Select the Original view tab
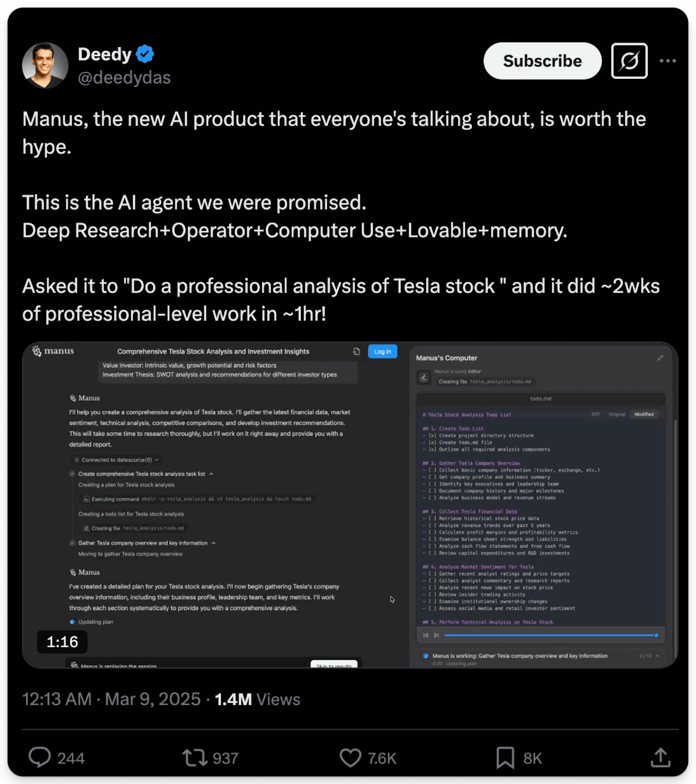This screenshot has width=696, height=784. point(617,414)
